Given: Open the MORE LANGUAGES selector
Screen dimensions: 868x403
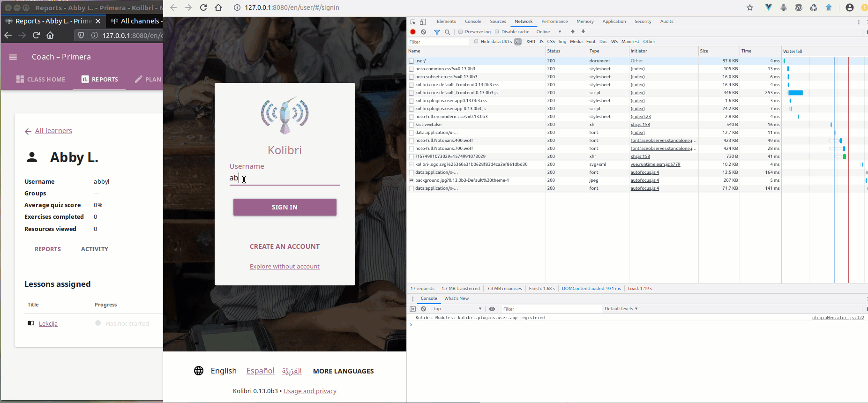Looking at the screenshot, I should coord(344,371).
